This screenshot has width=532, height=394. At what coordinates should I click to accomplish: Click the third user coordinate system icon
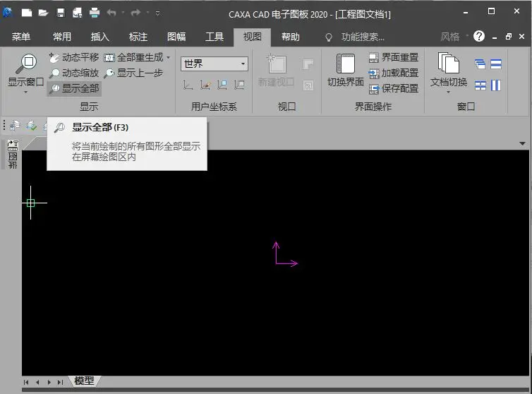tap(222, 85)
